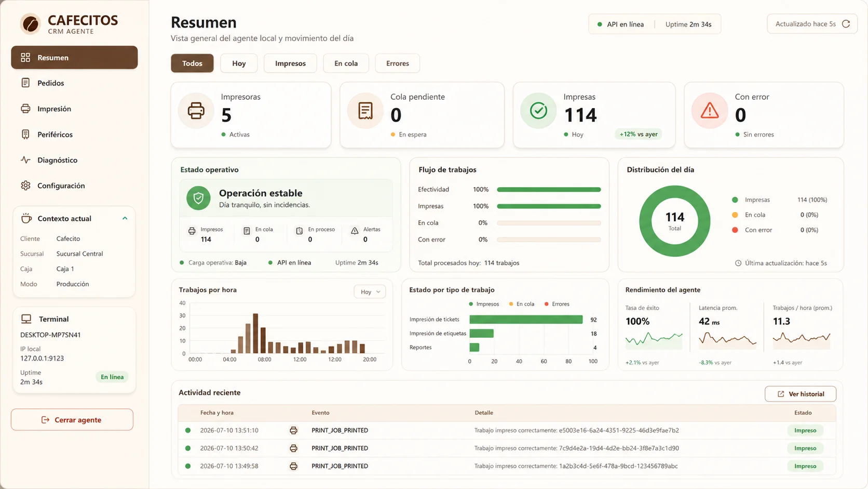This screenshot has width=868, height=489.
Task: Click the receipt icon in Cola pendiente card
Action: 365,111
